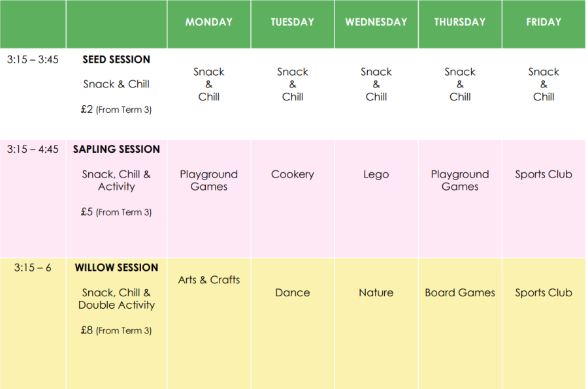Image resolution: width=588 pixels, height=389 pixels.
Task: Click the Lego activity cell
Action: [x=376, y=174]
